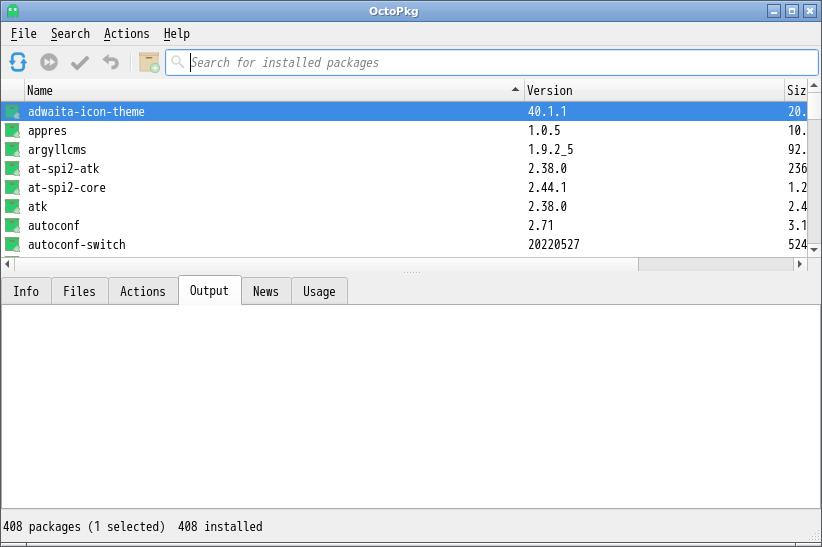Select the appres package name

[x=47, y=131]
